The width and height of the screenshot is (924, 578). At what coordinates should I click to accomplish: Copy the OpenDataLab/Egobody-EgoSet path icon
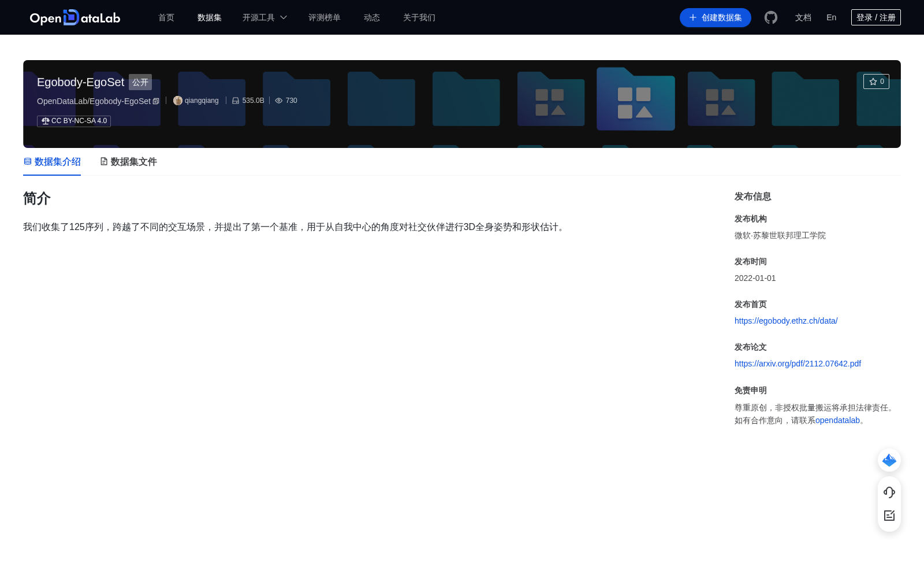(156, 101)
